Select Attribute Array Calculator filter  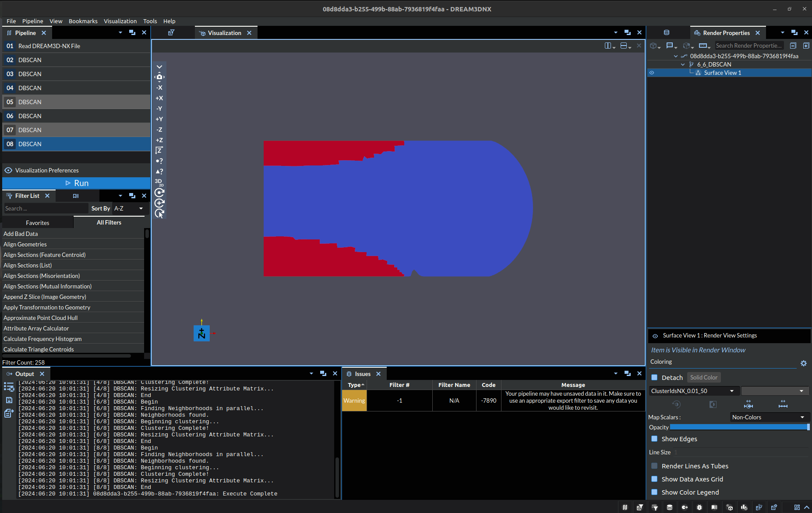pyautogui.click(x=73, y=328)
